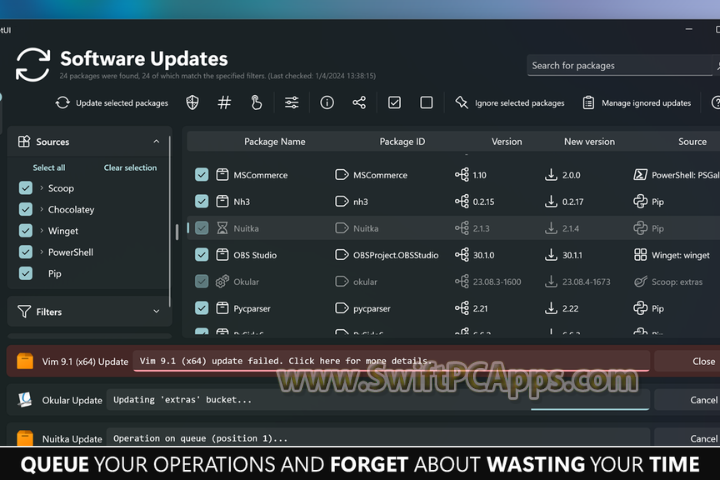Click the OBS Studio package box icon
Screen dimensions: 720x480
tap(222, 254)
